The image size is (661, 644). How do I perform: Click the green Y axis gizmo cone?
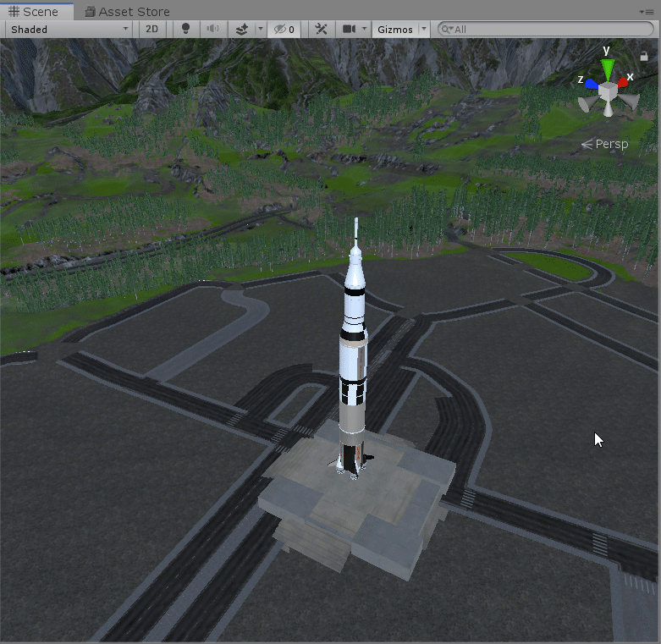[x=607, y=69]
